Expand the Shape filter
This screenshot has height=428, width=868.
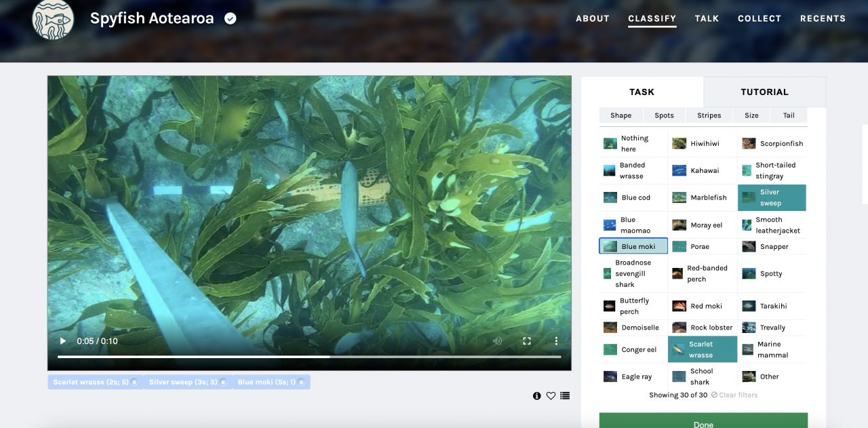(x=620, y=115)
